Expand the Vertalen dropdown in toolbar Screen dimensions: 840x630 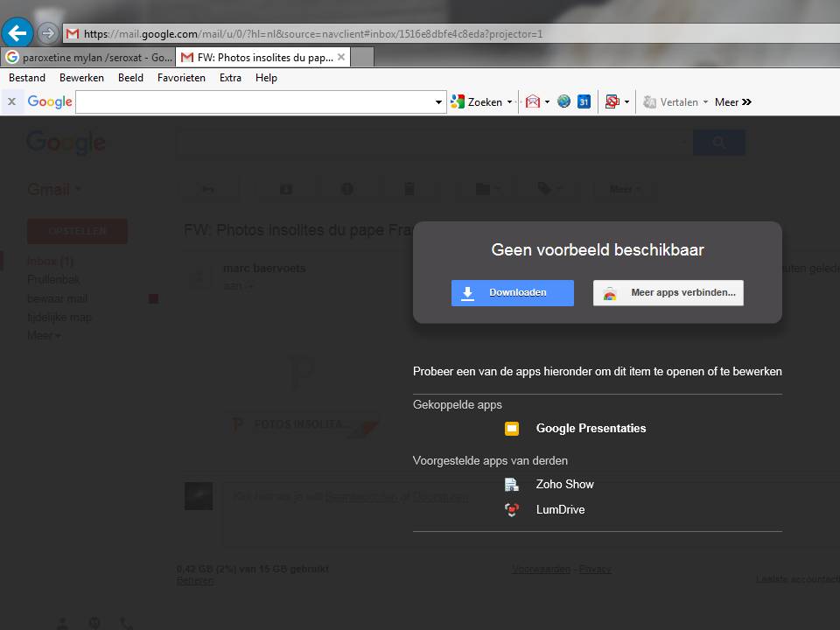[705, 102]
